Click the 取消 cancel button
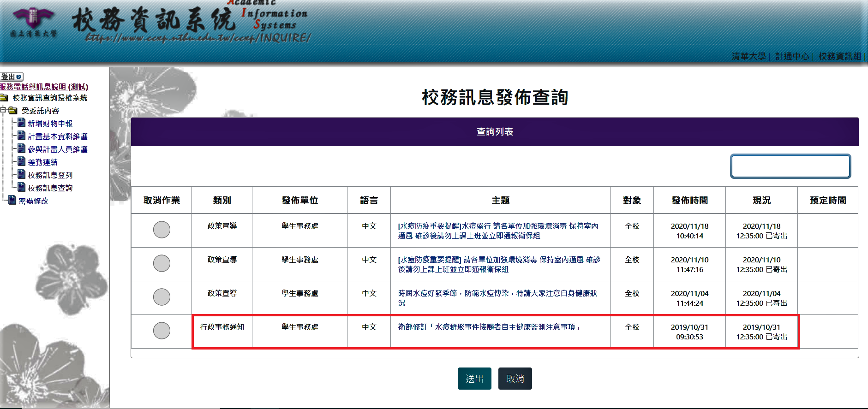868x409 pixels. [515, 379]
